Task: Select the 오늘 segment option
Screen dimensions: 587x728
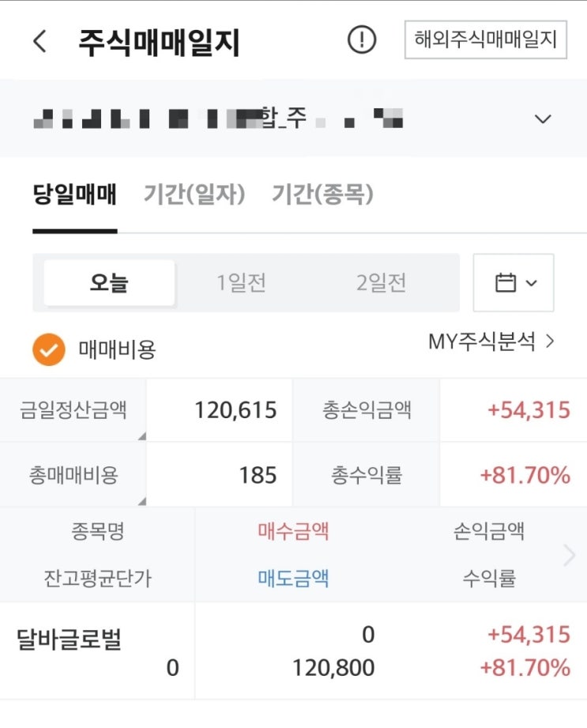Action: [109, 282]
